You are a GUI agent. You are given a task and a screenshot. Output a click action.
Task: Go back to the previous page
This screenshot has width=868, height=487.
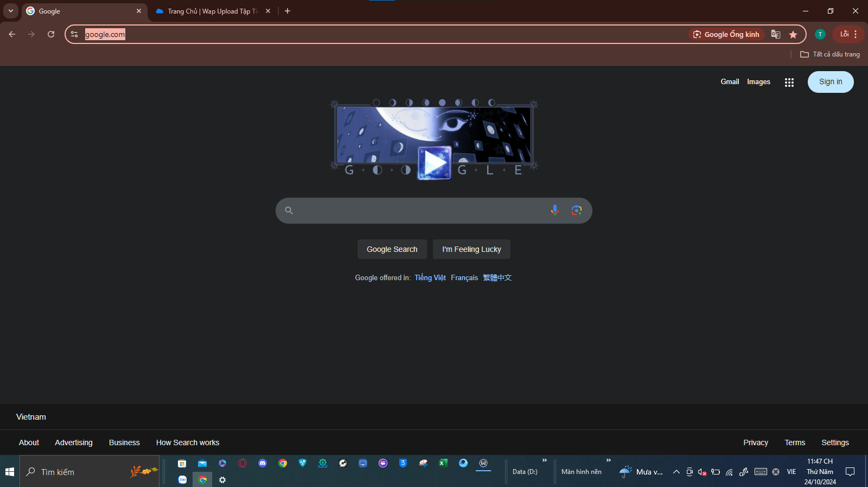tap(12, 34)
